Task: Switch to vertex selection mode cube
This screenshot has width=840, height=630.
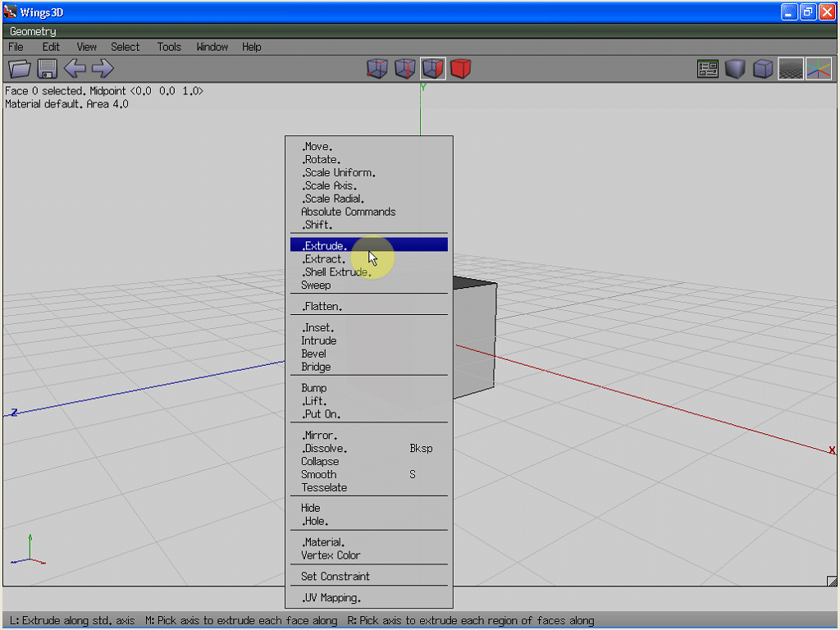Action: click(x=377, y=69)
